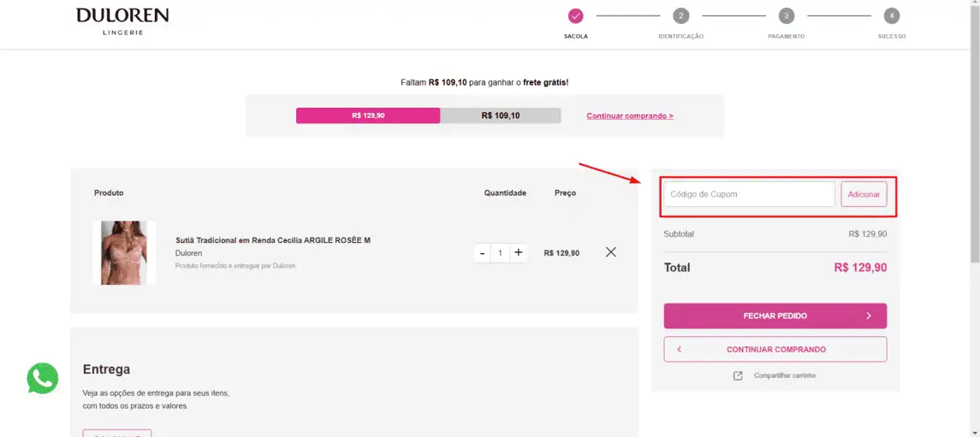Click the Compartilhar carrinho link
980x437 pixels.
784,375
